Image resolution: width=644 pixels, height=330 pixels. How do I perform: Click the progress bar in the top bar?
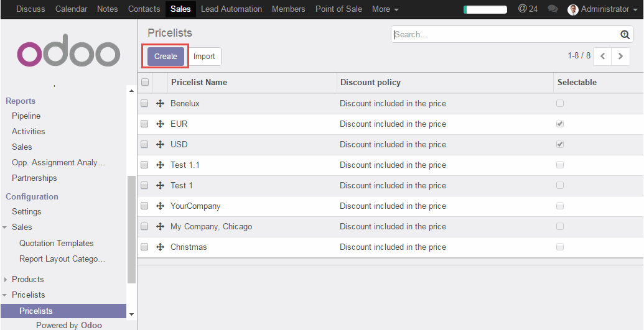(485, 9)
